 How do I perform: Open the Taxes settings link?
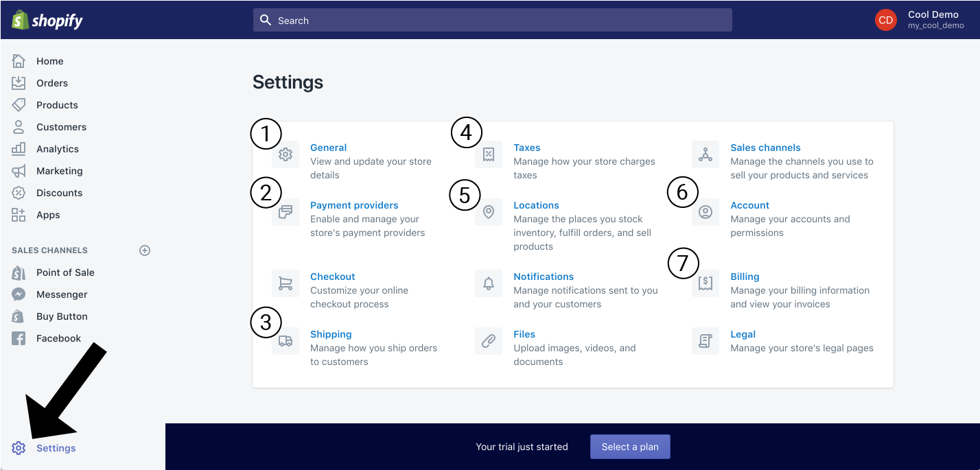pyautogui.click(x=526, y=148)
